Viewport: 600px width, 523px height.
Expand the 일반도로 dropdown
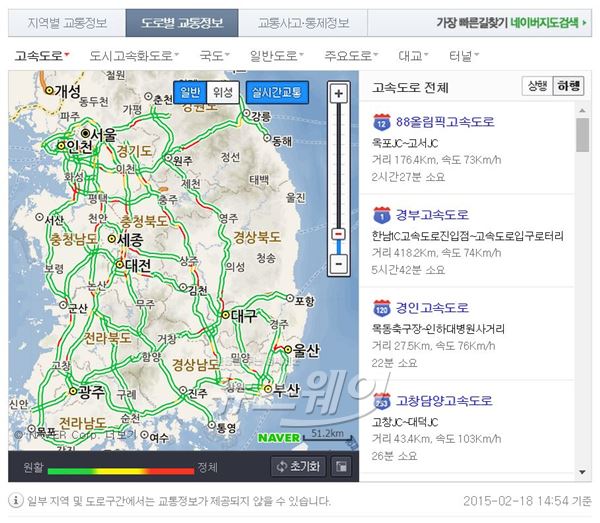276,56
